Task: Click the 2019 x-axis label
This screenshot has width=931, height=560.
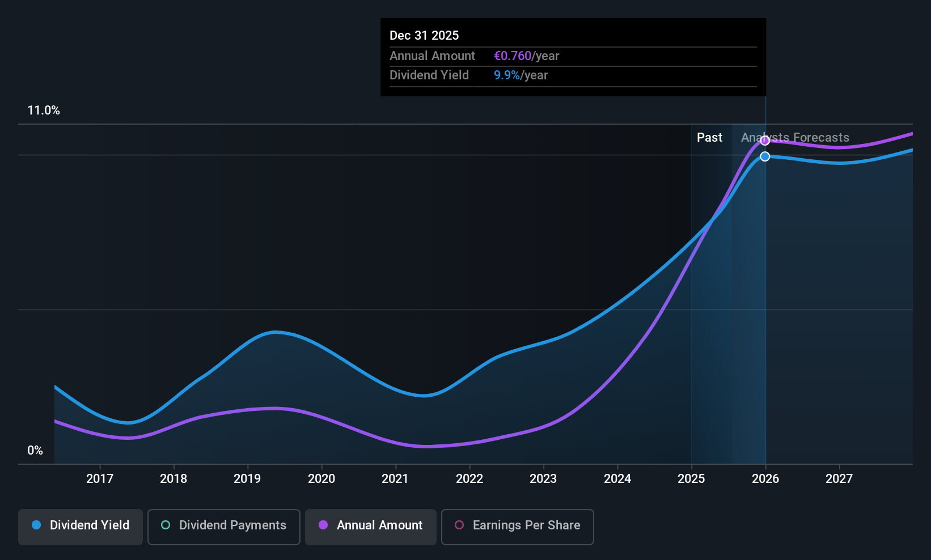Action: click(x=247, y=479)
